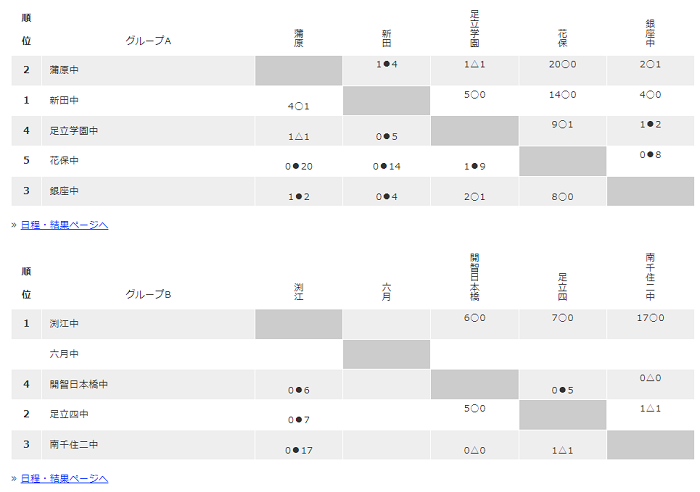Select the 花保中 team row name
This screenshot has width=700, height=492.
coord(64,160)
